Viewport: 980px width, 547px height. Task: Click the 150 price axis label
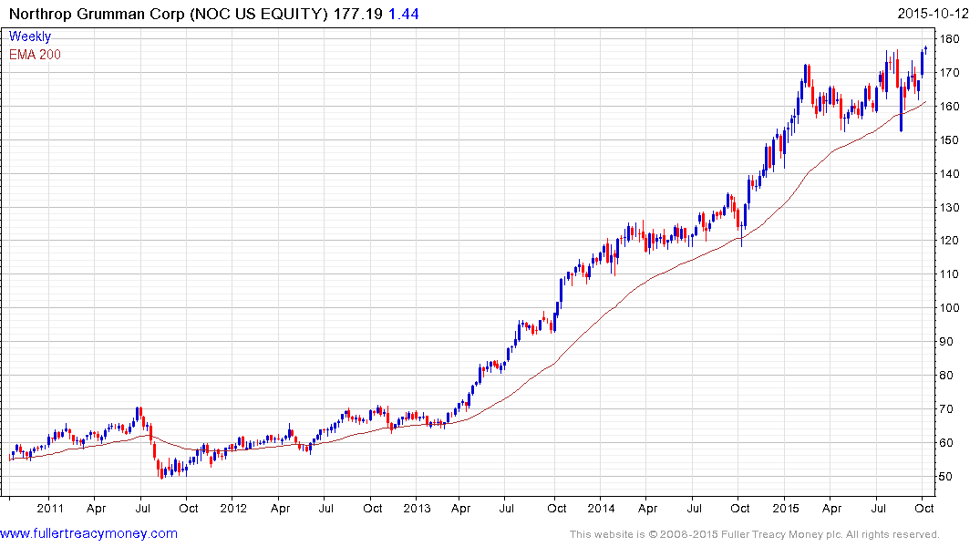click(x=949, y=140)
